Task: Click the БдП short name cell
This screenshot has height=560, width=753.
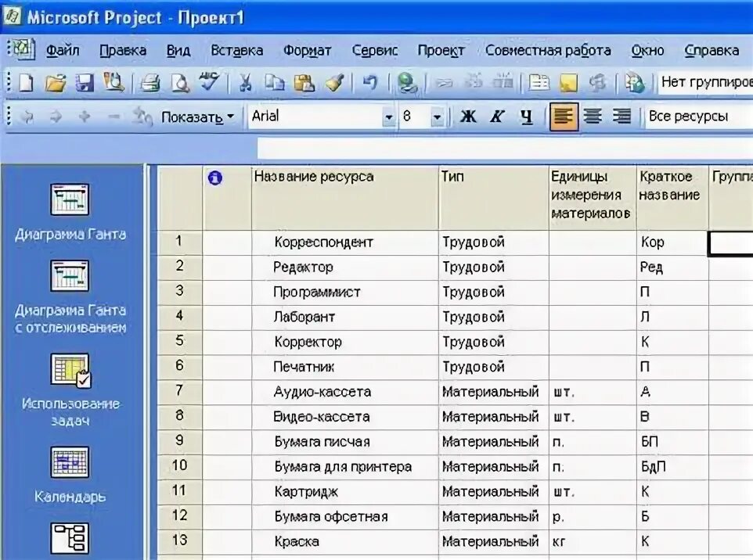Action: pyautogui.click(x=672, y=467)
